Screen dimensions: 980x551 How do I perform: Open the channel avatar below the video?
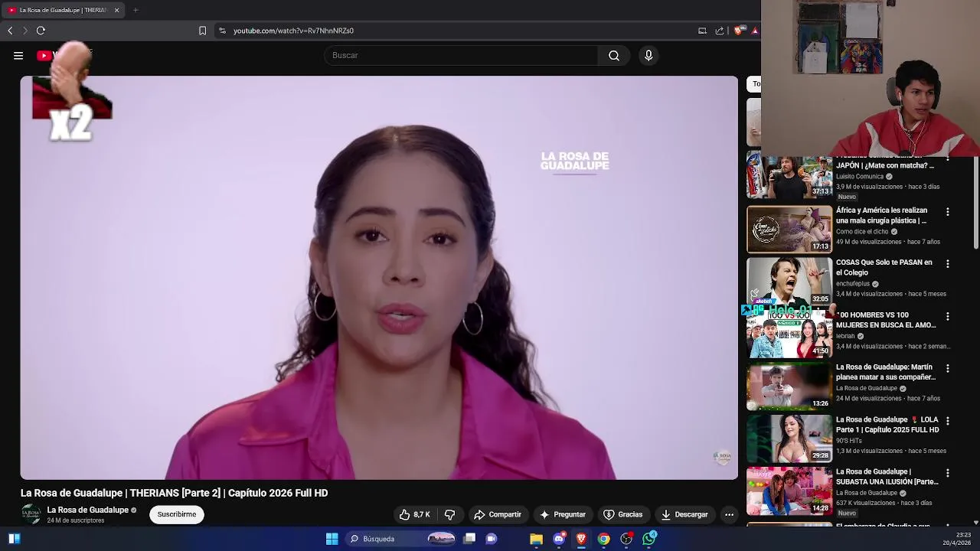click(x=31, y=514)
